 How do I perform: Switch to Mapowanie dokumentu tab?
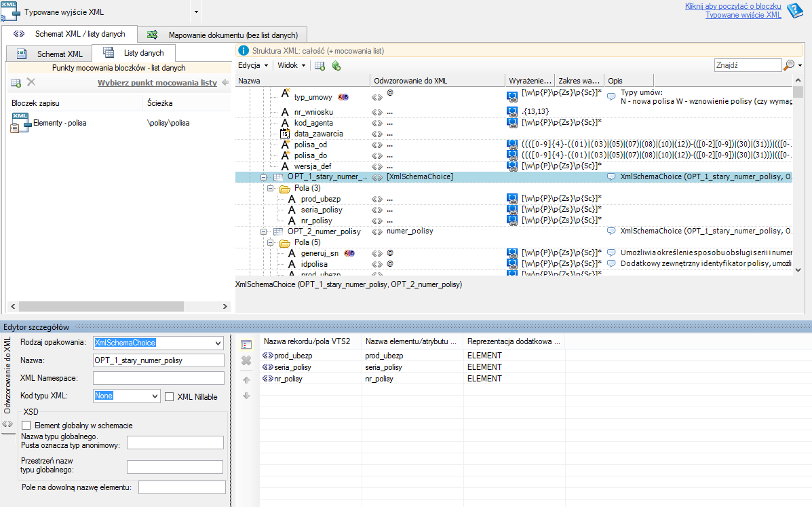pyautogui.click(x=223, y=35)
